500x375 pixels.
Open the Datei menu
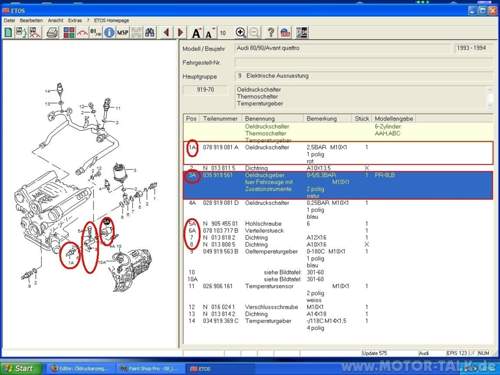pos(9,20)
